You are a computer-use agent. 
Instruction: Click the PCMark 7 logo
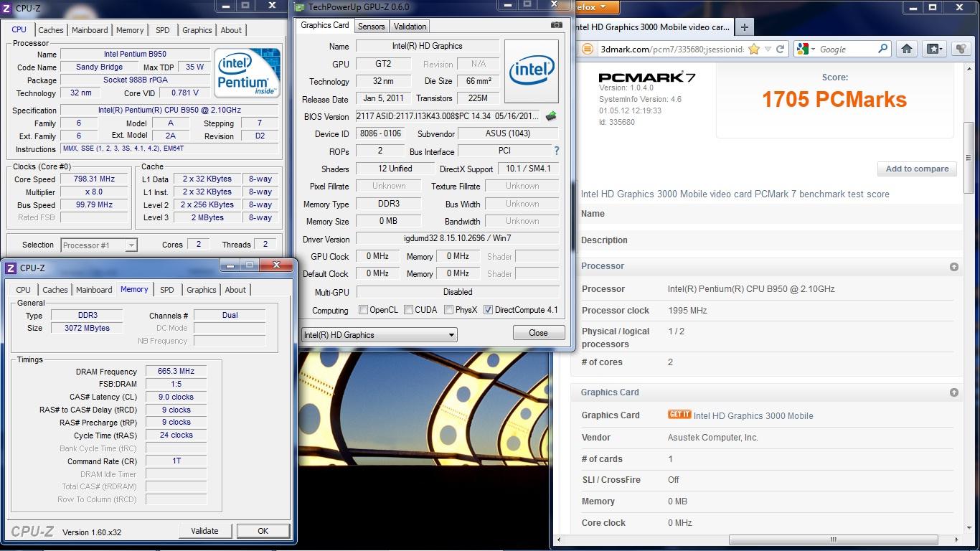(x=646, y=77)
